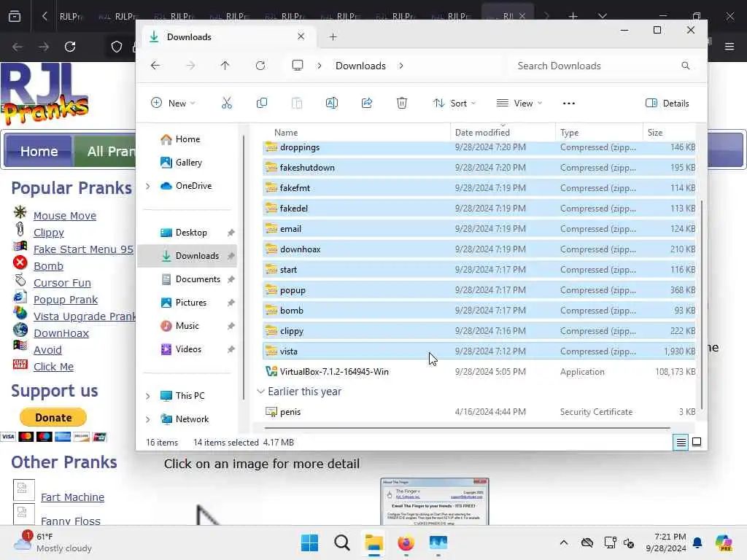Click the Paste icon in Explorer toolbar
The image size is (747, 560).
click(297, 103)
